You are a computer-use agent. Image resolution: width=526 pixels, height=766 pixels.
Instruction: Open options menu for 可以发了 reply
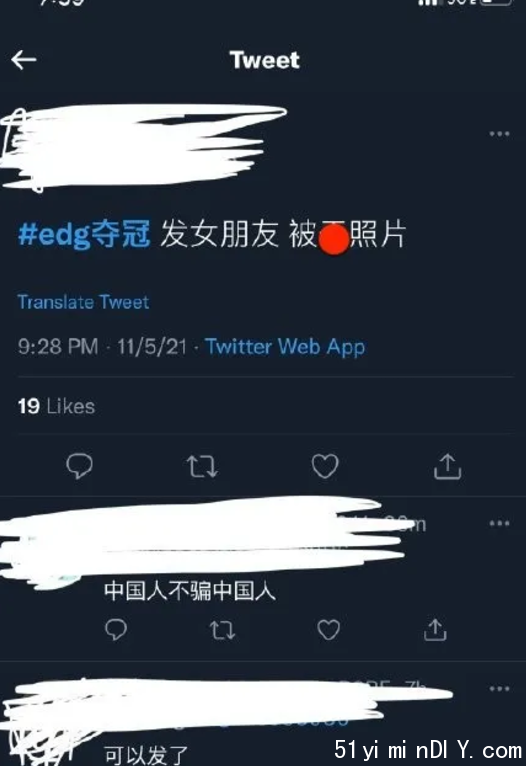[499, 688]
